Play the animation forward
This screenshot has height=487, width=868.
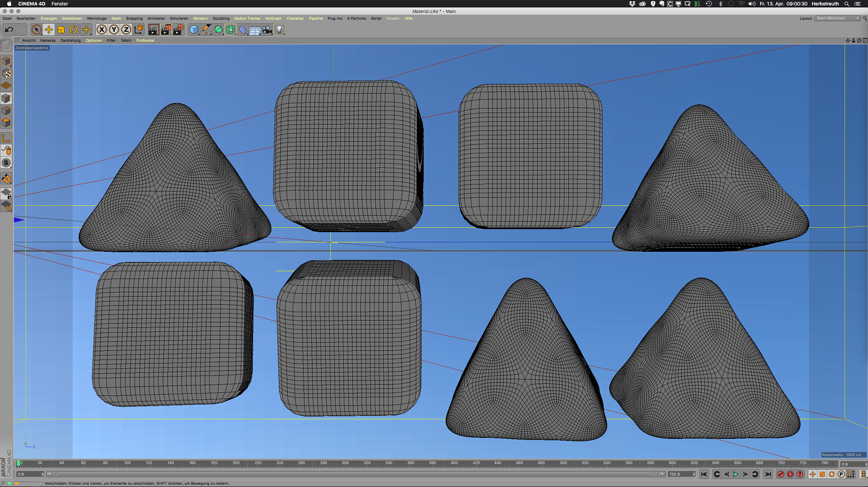736,474
